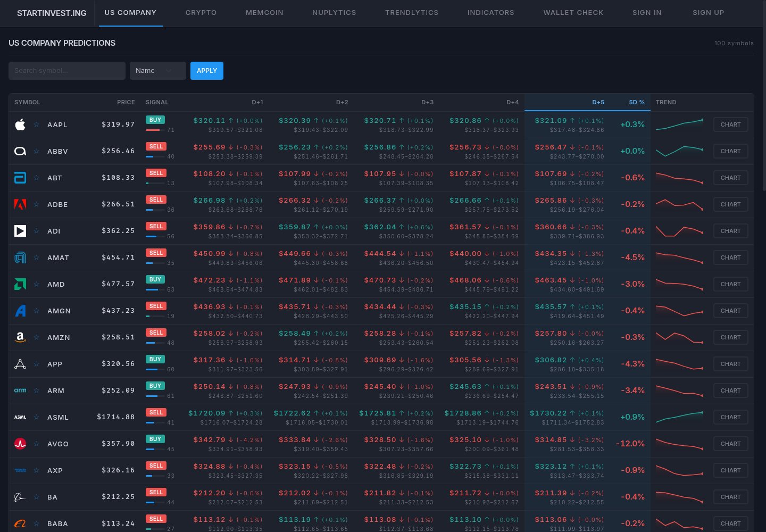This screenshot has height=532, width=766.
Task: Open the chart for BA
Action: 730,497
